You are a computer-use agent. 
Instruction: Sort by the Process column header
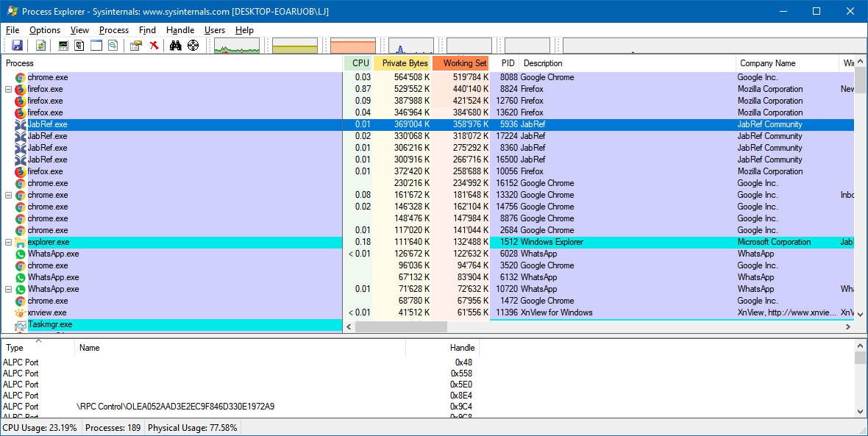pos(171,63)
